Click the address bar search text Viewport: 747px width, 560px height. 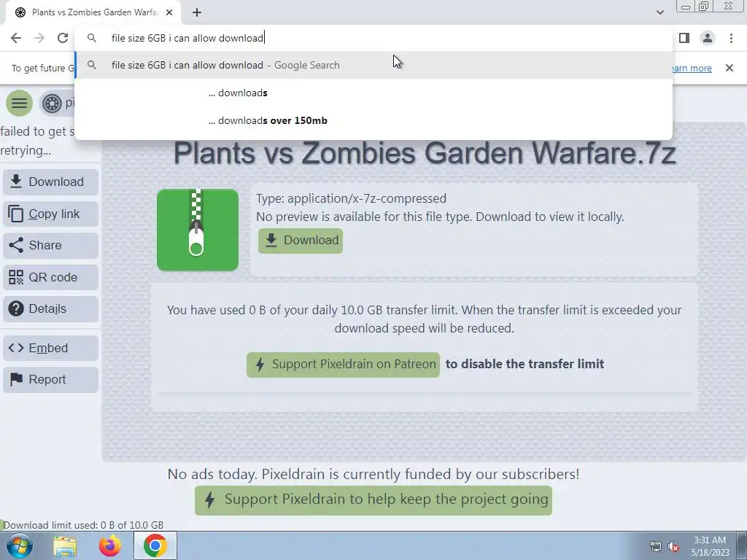[187, 38]
